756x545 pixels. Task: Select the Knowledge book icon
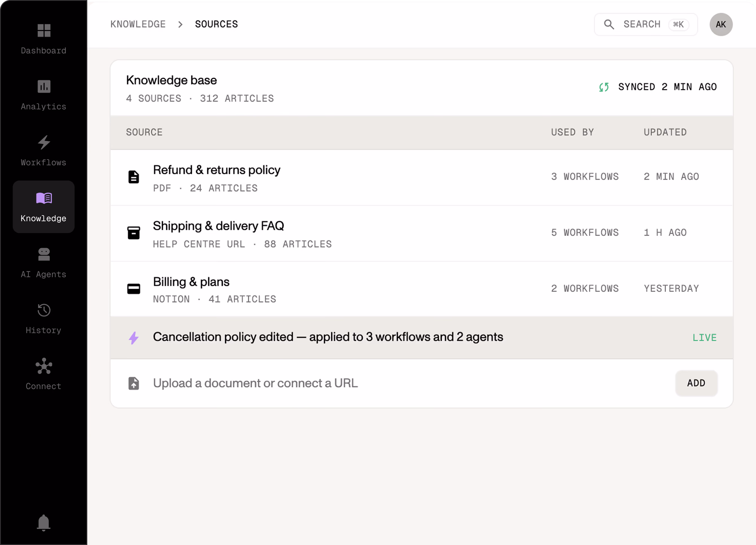pos(44,198)
